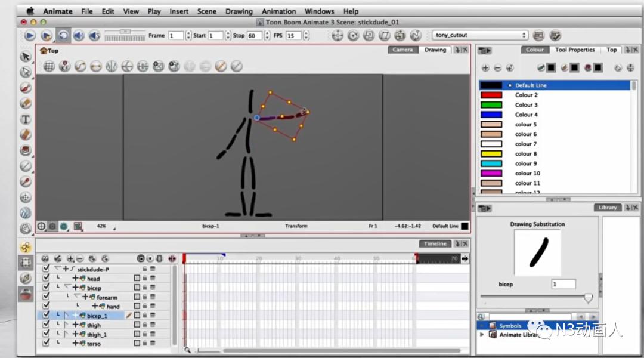Open the Animation menu
Image resolution: width=644 pixels, height=358 pixels.
(278, 11)
